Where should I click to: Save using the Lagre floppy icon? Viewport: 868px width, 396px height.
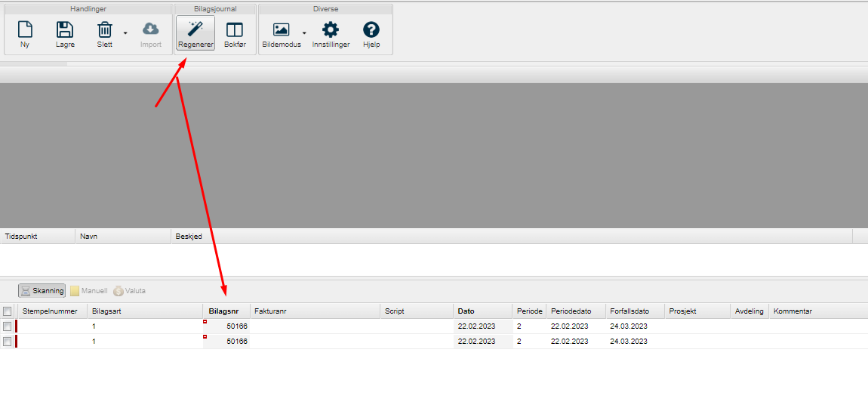pos(65,30)
